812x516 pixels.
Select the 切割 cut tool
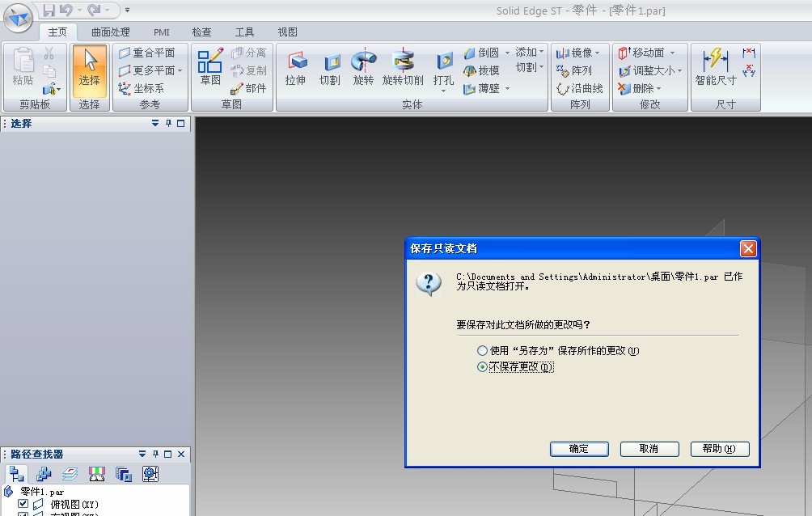[329, 68]
